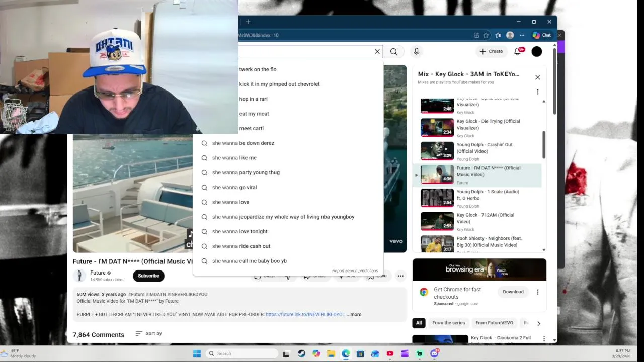The image size is (644, 362).
Task: Open Copilot Chat in Edge
Action: pos(542,35)
